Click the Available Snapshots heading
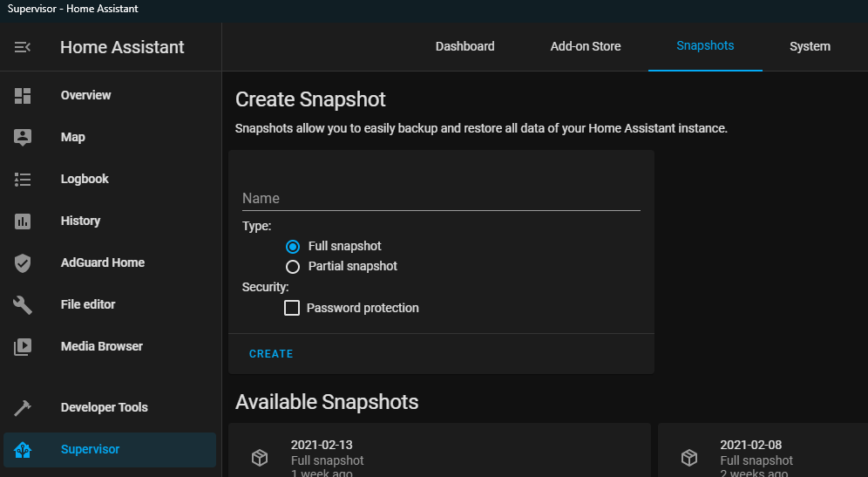 [327, 402]
